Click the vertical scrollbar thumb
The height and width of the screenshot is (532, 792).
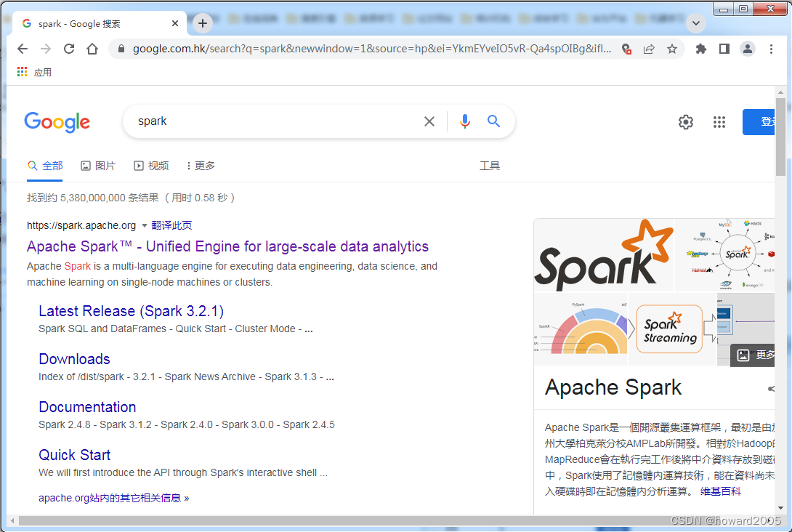point(780,137)
